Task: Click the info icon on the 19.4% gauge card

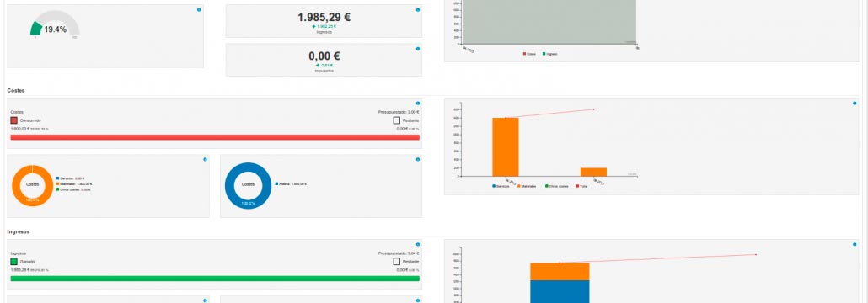Action: [x=199, y=10]
